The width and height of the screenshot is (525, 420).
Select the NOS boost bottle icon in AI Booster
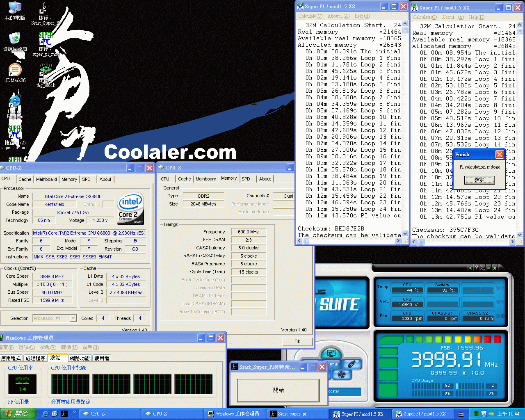pyautogui.click(x=352, y=364)
